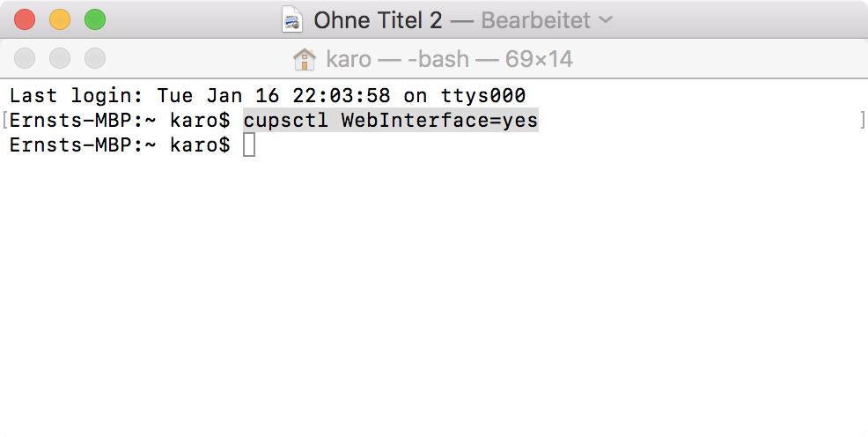Minimize the window with the yellow button
The image size is (868, 437).
click(60, 20)
